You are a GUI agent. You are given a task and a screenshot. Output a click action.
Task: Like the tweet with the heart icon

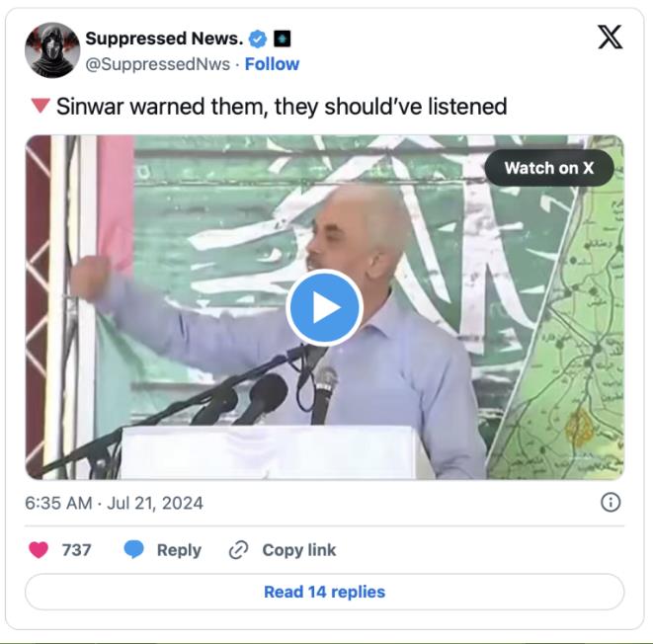pos(39,550)
